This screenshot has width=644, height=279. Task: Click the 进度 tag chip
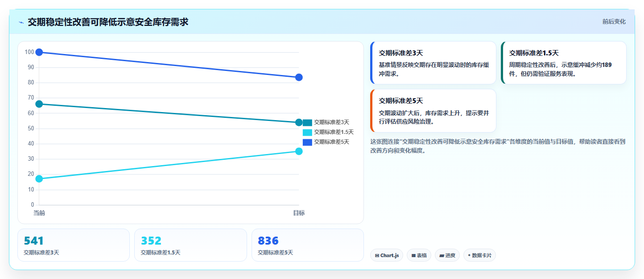(x=447, y=255)
